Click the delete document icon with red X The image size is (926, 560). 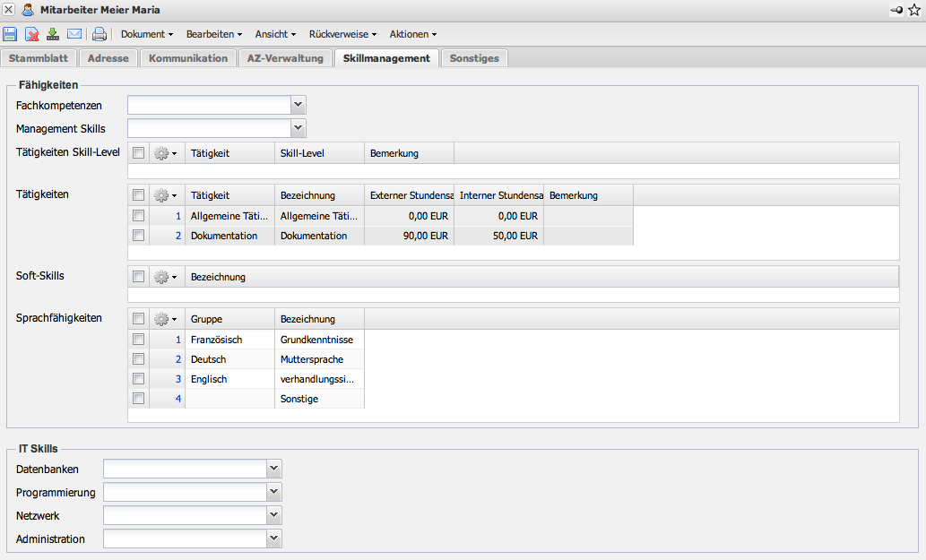pyautogui.click(x=31, y=34)
